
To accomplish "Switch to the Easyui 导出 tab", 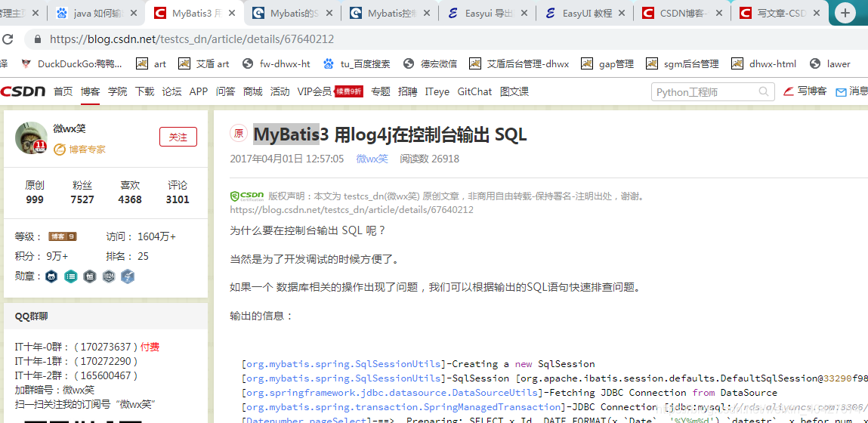I will pos(487,14).
